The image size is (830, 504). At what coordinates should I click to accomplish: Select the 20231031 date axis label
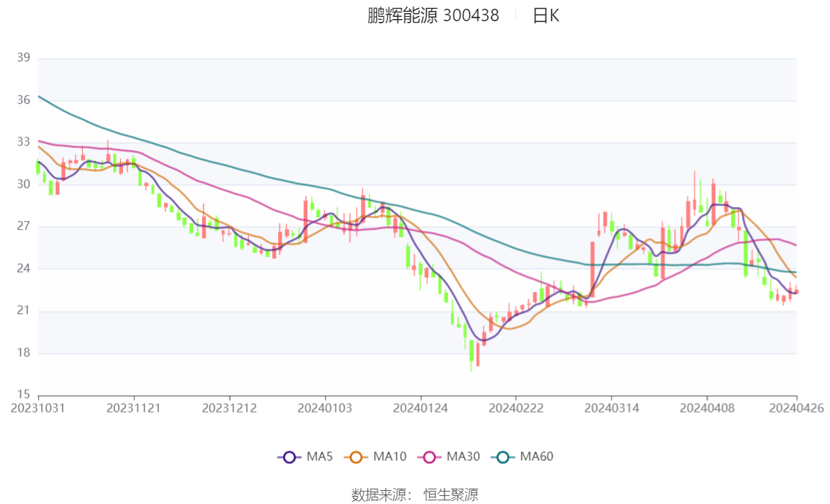38,407
